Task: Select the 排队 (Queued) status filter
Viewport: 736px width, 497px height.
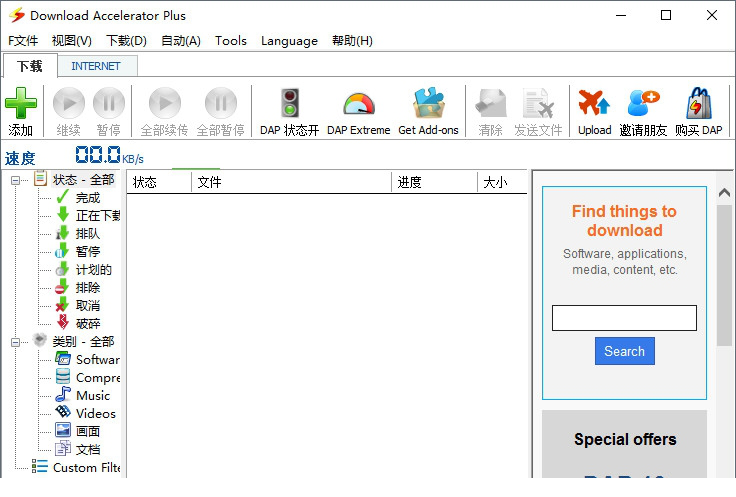Action: [88, 234]
